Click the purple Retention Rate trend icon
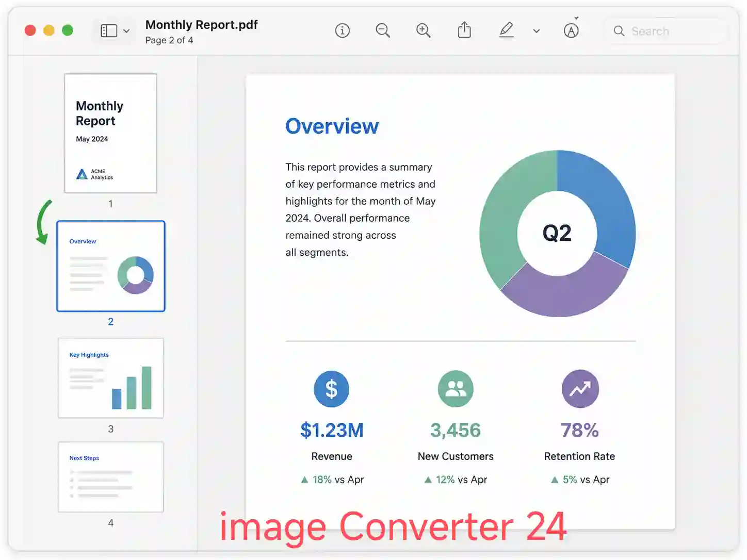 point(580,389)
